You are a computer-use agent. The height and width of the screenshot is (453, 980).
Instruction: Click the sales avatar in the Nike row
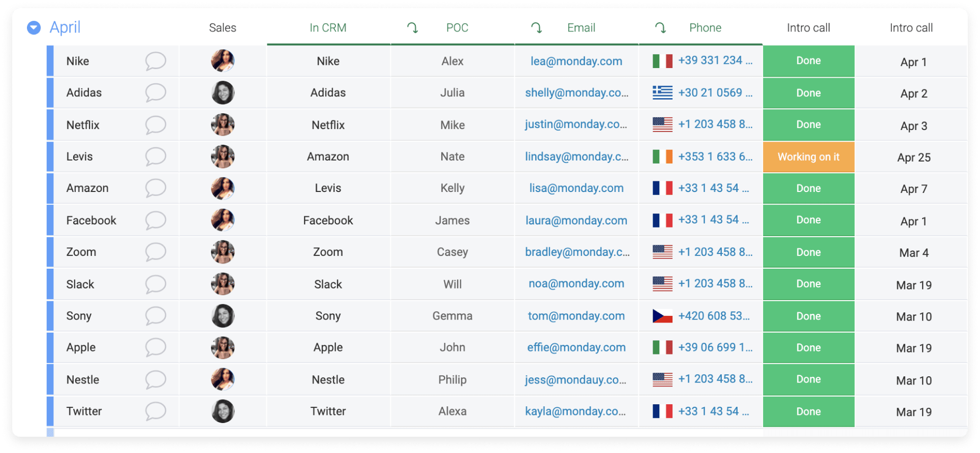(x=223, y=61)
